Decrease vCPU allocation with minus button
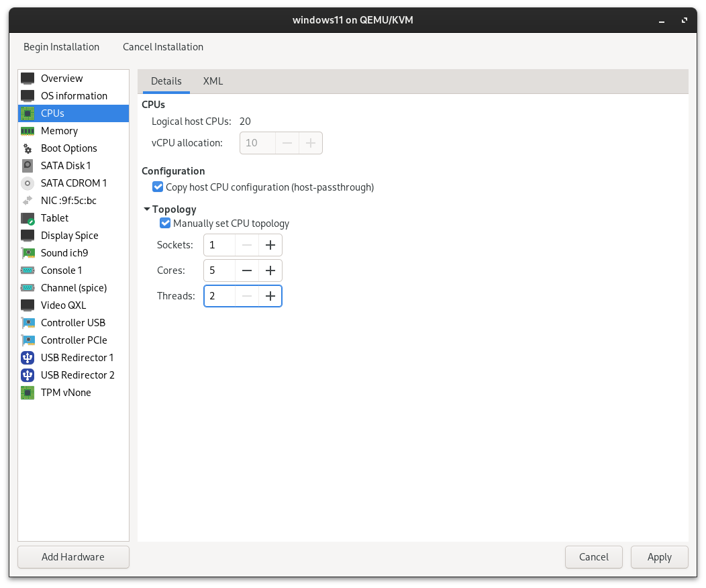This screenshot has width=706, height=588. tap(287, 143)
